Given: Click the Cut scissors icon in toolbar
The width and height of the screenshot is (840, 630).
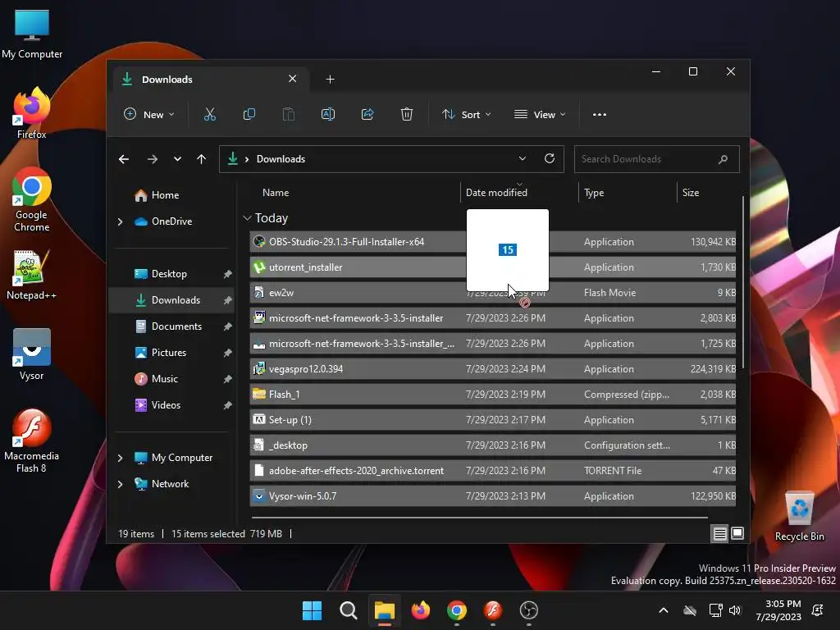Looking at the screenshot, I should click(x=209, y=114).
